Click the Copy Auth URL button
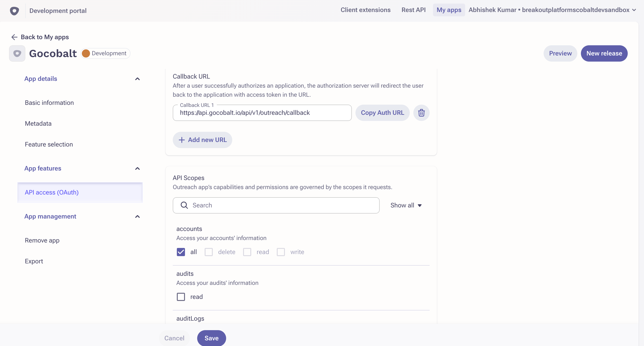This screenshot has width=644, height=346. point(382,113)
